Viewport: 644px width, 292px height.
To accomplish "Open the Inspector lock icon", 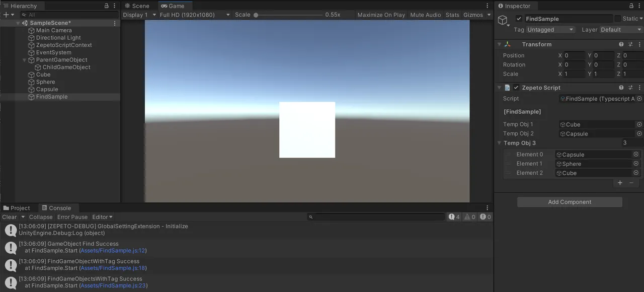I will pos(632,6).
